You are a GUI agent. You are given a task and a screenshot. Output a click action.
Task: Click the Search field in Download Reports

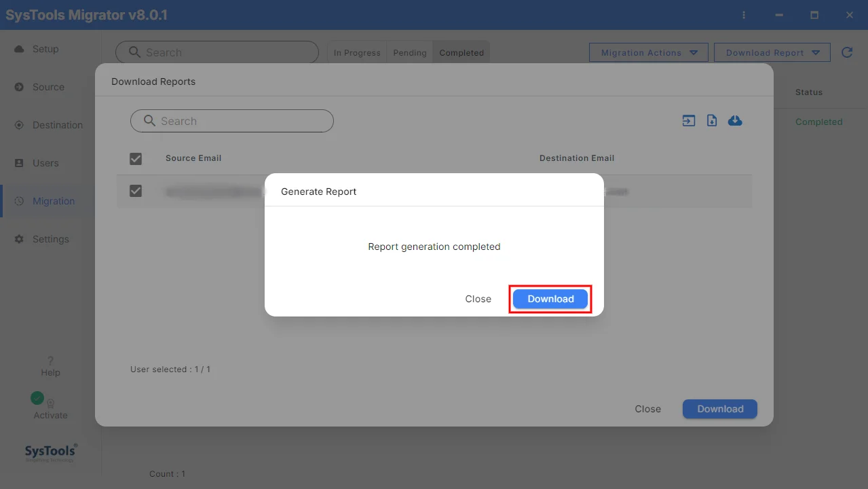pyautogui.click(x=232, y=121)
